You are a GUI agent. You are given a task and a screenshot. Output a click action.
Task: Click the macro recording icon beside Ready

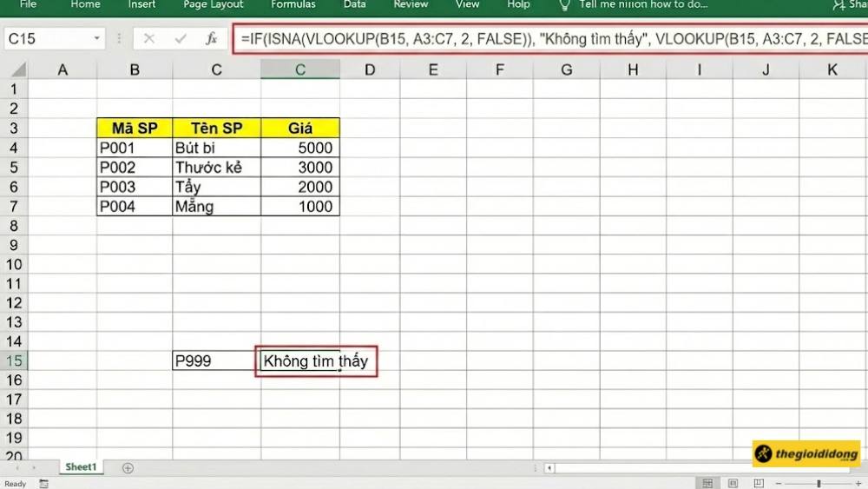click(x=42, y=484)
